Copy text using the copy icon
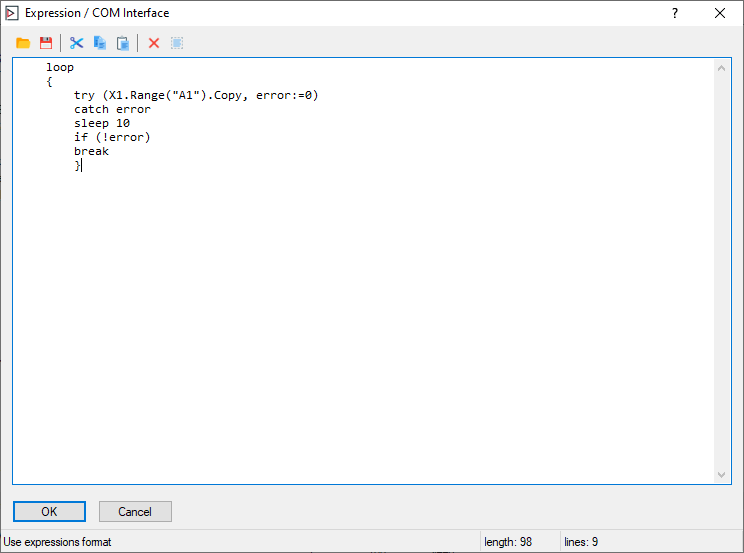 100,43
